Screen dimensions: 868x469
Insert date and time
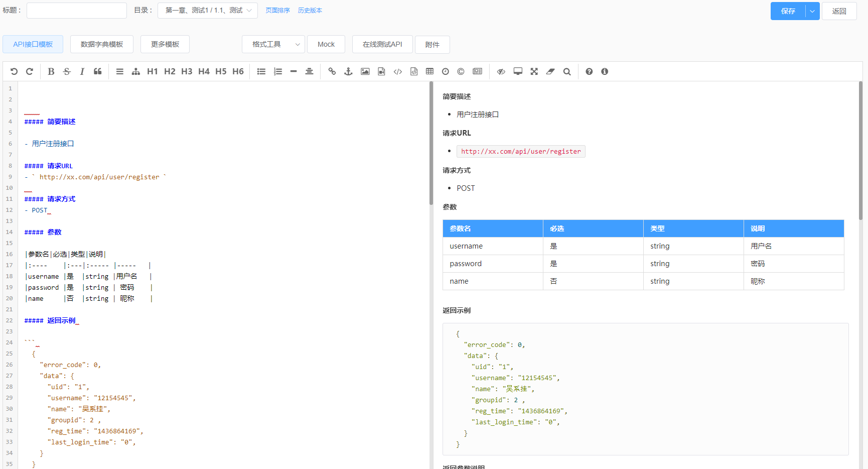click(x=446, y=71)
